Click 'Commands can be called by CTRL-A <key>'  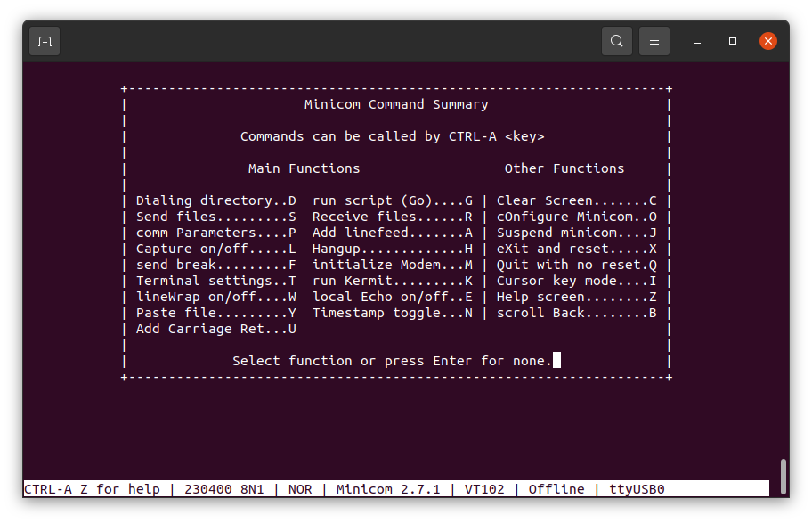(x=392, y=136)
